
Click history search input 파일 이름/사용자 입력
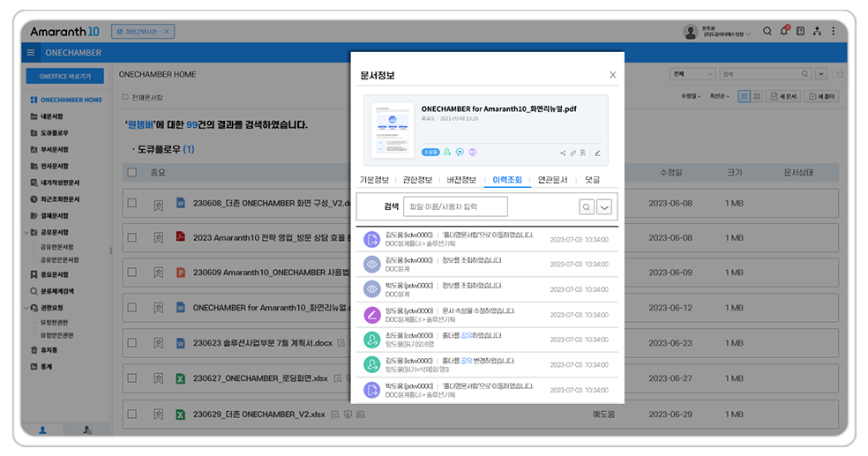[x=455, y=206]
